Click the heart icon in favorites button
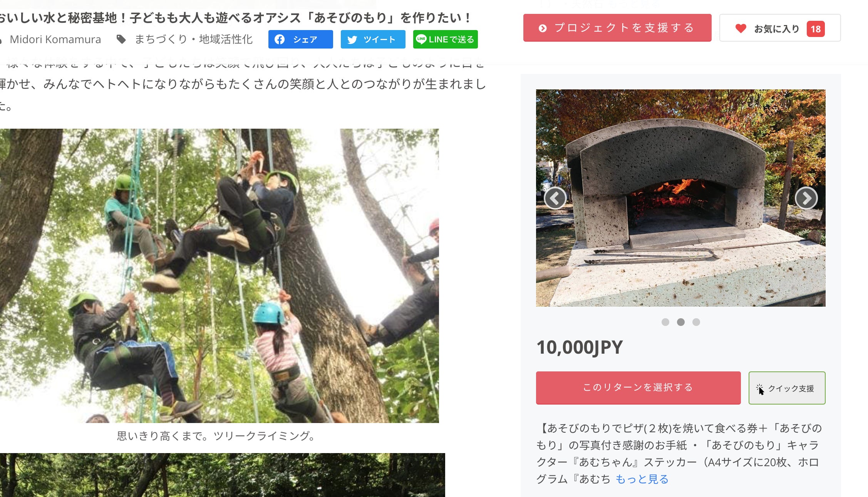868x497 pixels. 741,29
